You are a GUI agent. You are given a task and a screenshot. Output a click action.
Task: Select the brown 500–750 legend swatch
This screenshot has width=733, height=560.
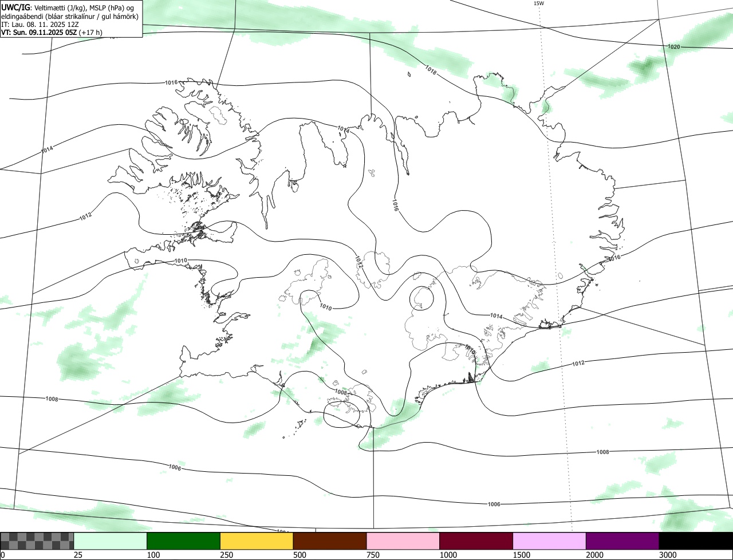[x=330, y=541]
